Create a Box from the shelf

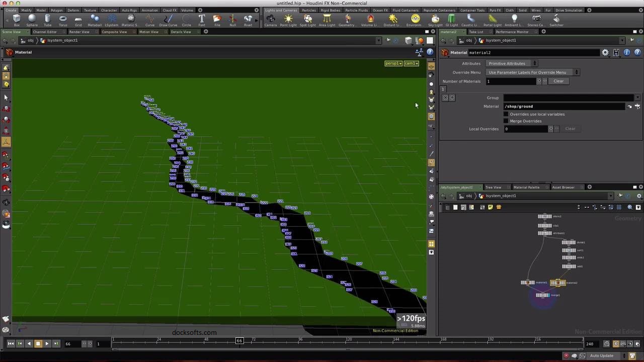(17, 20)
